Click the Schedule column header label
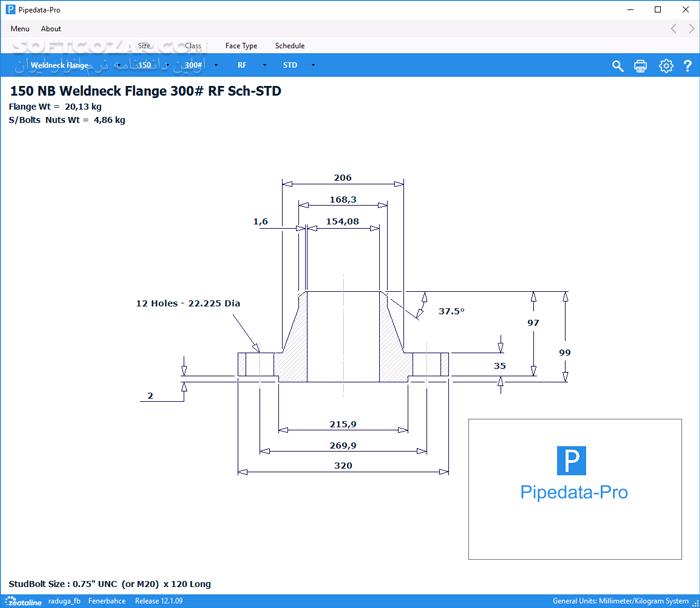Image resolution: width=700 pixels, height=608 pixels. (x=290, y=46)
